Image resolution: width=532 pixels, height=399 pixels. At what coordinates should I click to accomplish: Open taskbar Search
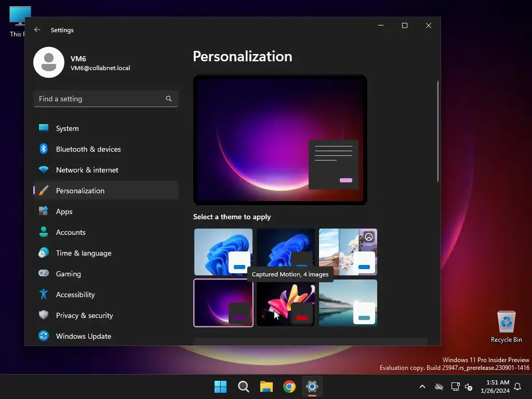pos(243,387)
